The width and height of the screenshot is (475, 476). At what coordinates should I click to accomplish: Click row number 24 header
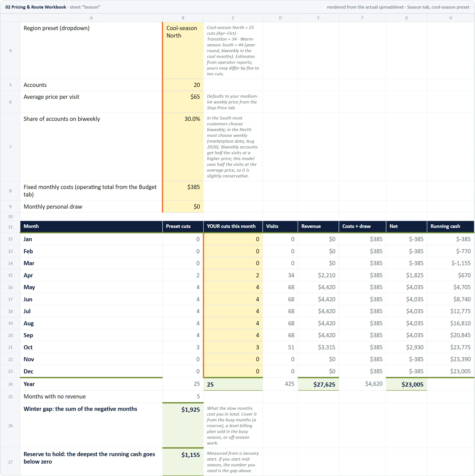click(x=10, y=384)
